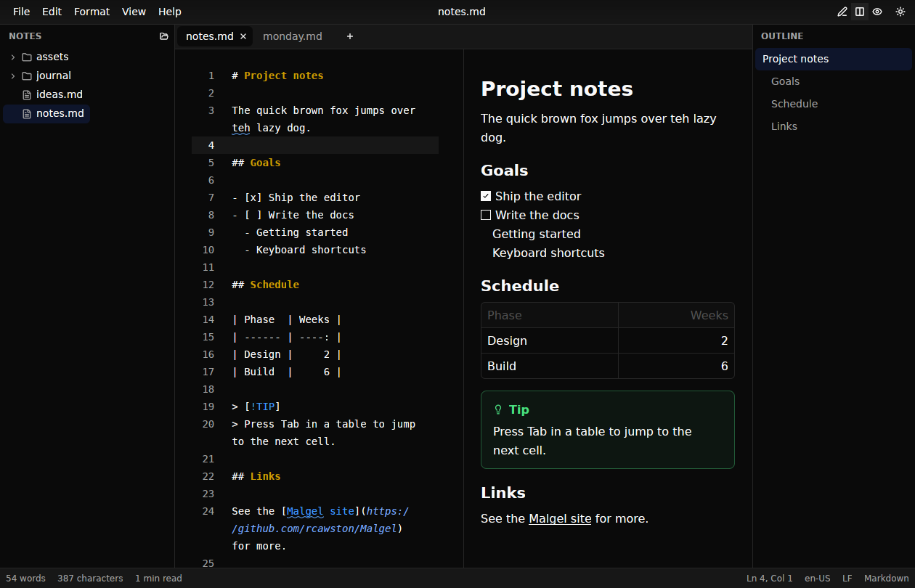Select the split view columns icon
Screen dimensions: 915x588
[860, 12]
